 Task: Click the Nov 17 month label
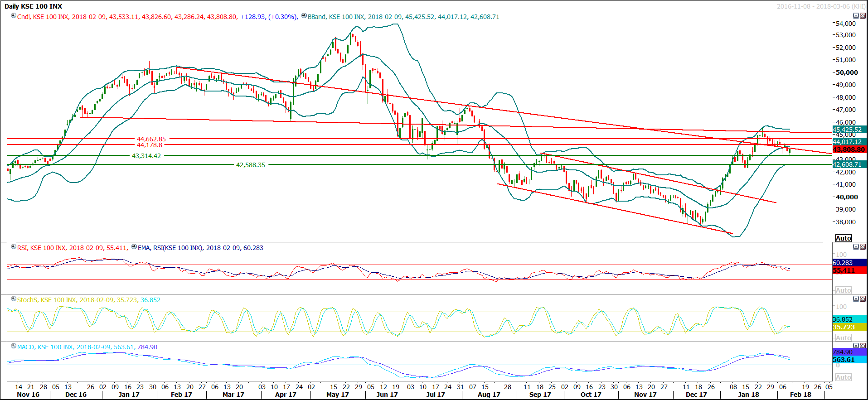pyautogui.click(x=645, y=395)
